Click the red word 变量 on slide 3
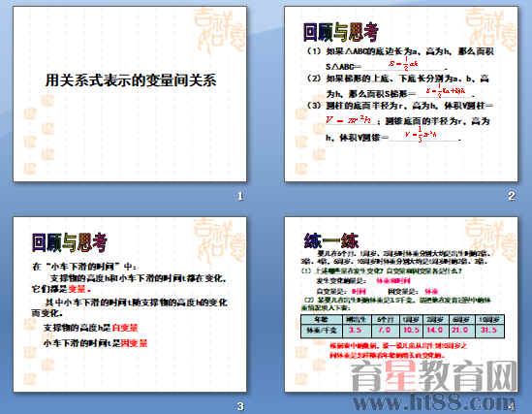 coord(77,289)
